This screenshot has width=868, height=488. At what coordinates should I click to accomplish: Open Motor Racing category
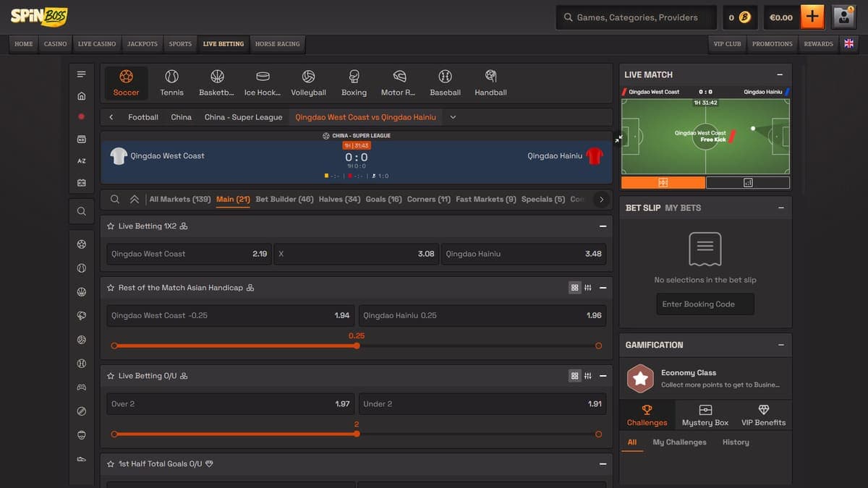[399, 83]
